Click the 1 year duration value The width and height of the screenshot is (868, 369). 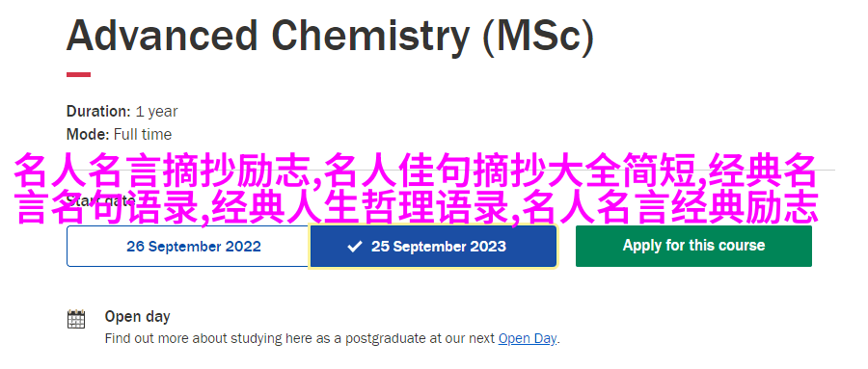click(x=156, y=112)
